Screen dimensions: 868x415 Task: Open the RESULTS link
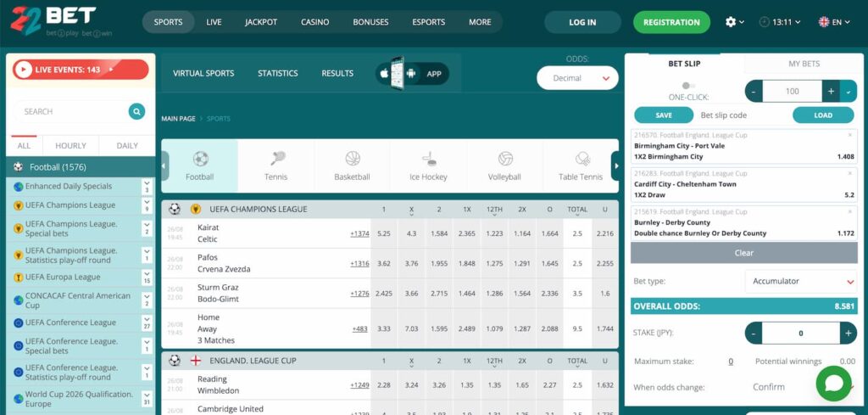tap(337, 73)
